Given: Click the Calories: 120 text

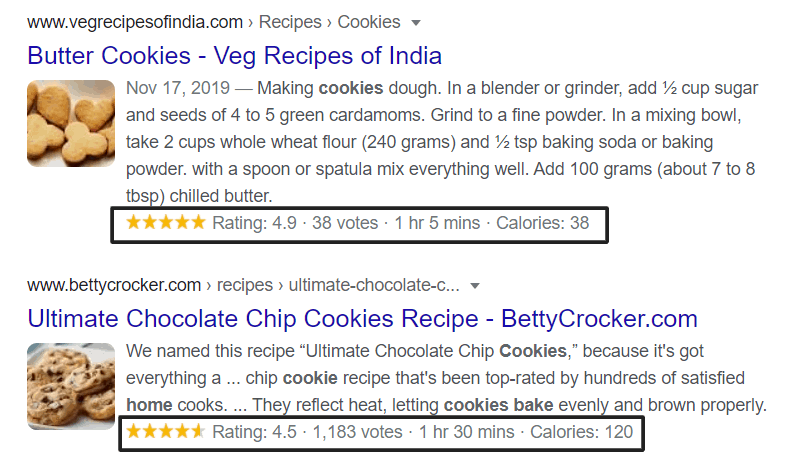Looking at the screenshot, I should coord(581,433).
